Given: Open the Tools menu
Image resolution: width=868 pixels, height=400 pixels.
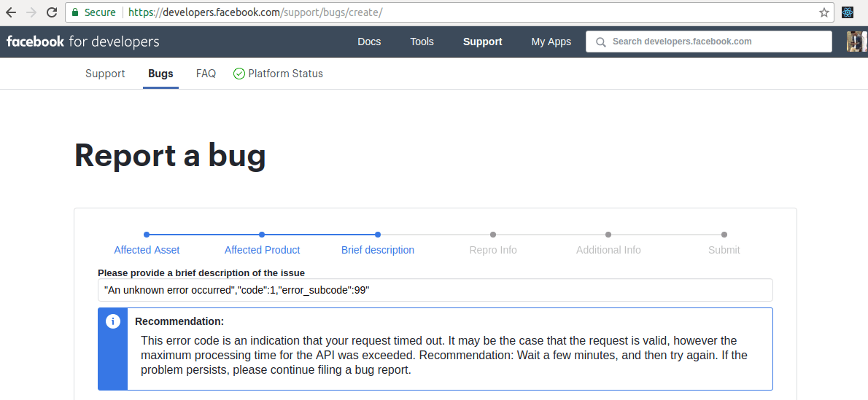Looking at the screenshot, I should tap(422, 42).
